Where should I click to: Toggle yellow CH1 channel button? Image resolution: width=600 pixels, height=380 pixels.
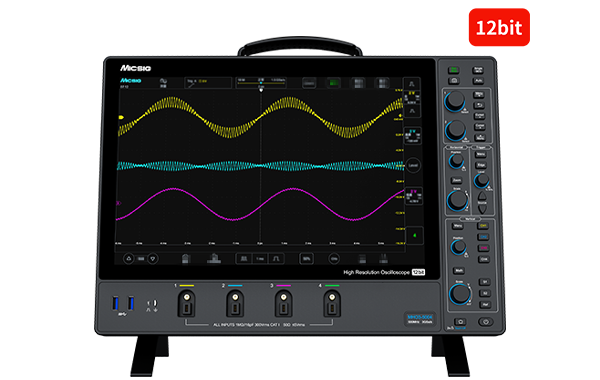click(483, 225)
